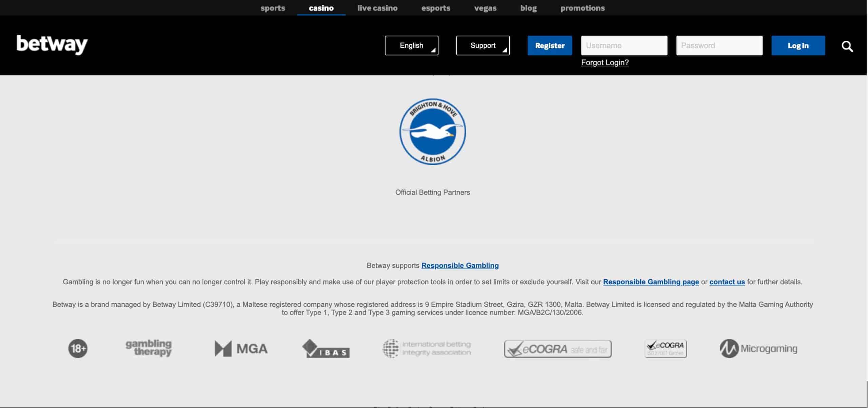Open the Microgaming logo
The height and width of the screenshot is (408, 868).
pos(758,348)
